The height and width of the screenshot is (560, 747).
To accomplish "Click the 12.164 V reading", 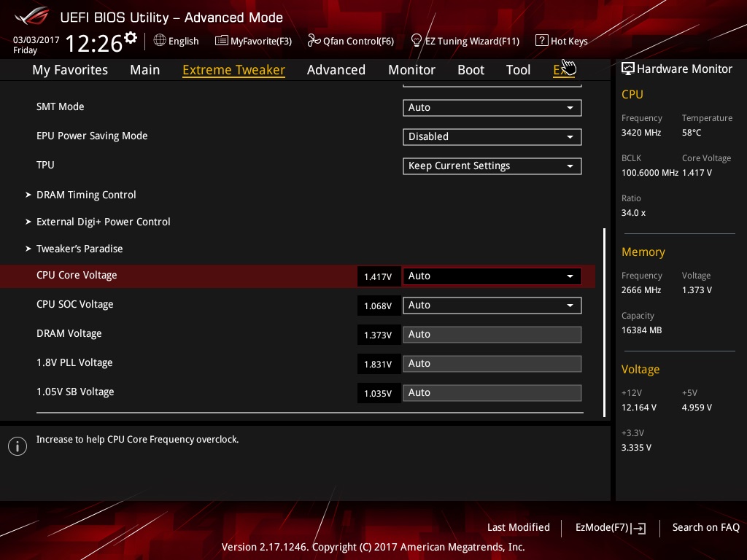I will coord(639,408).
